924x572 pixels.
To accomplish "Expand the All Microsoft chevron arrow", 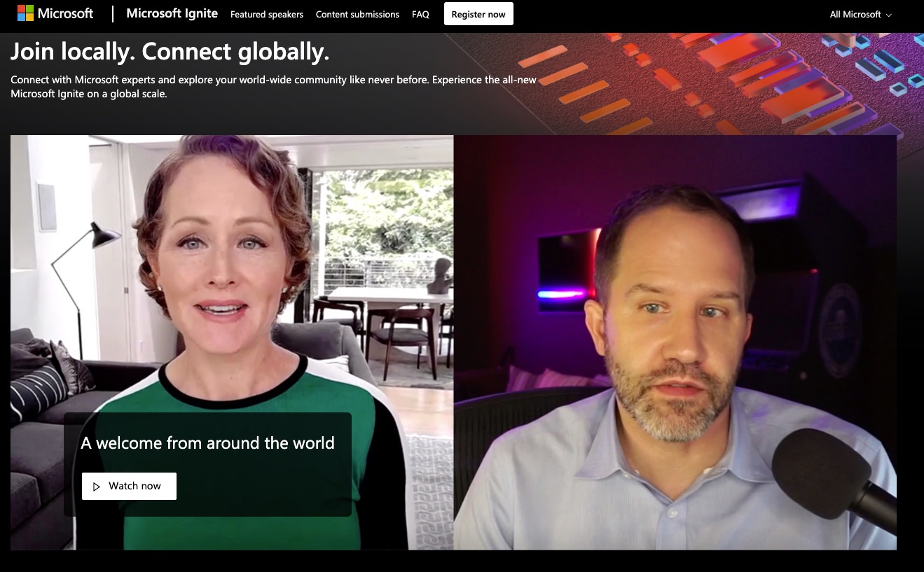I will click(889, 15).
